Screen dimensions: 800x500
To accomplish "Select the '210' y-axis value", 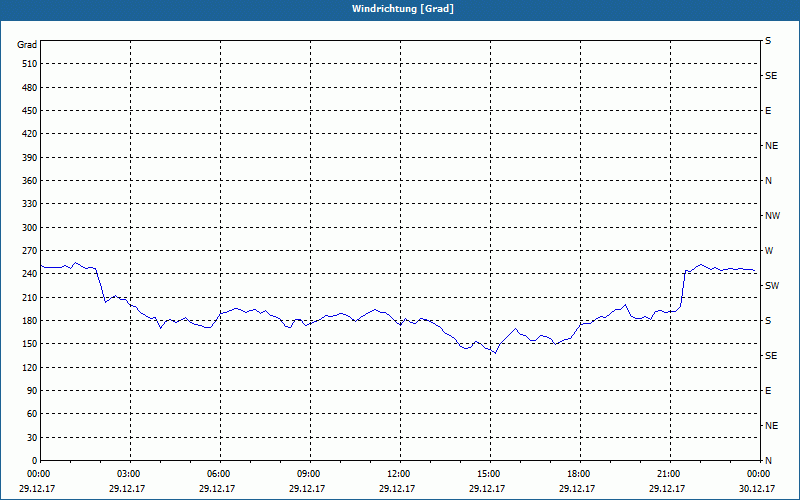I will point(30,297).
